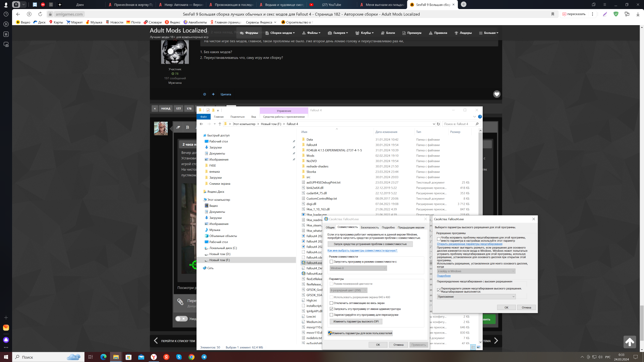Open the YouTube browser tab
The width and height of the screenshot is (644, 362).
pyautogui.click(x=331, y=5)
